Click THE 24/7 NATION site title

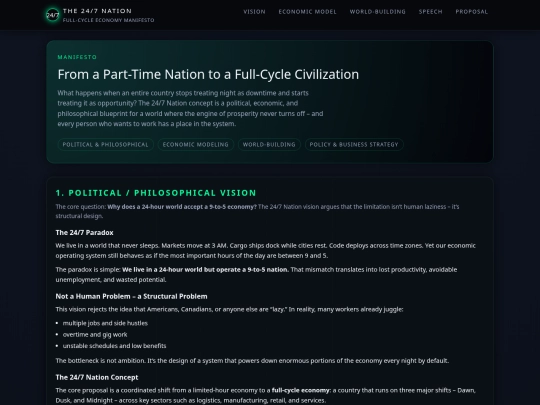pos(97,11)
